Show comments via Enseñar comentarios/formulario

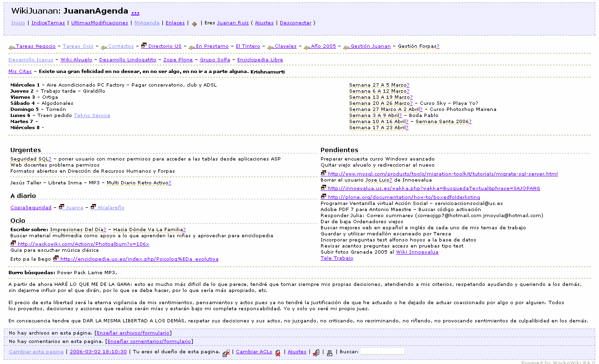click(149, 341)
